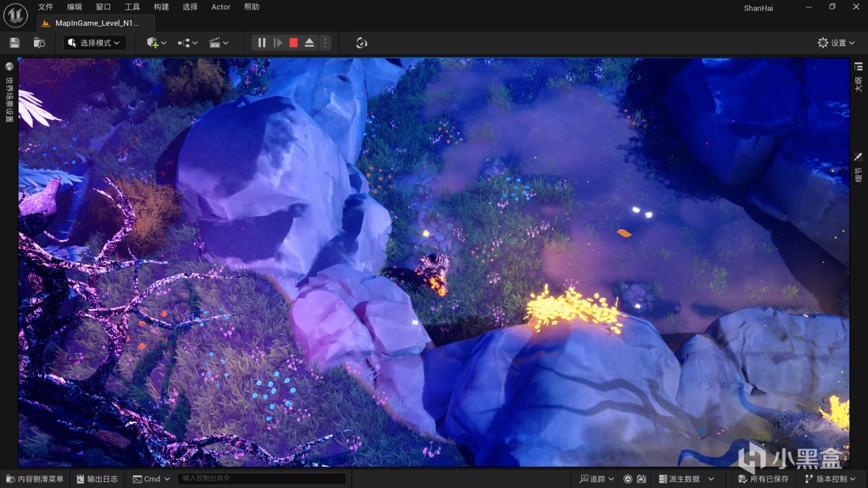The height and width of the screenshot is (488, 868).
Task: Open the 细节 details side panel
Action: 859,167
